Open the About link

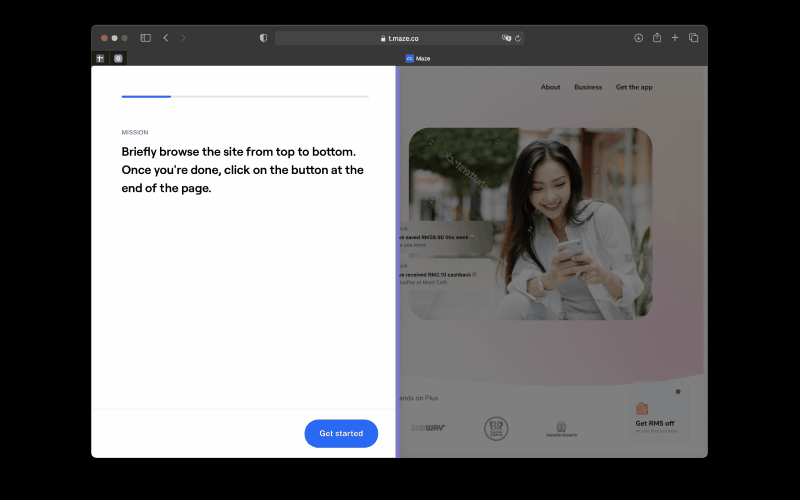(x=551, y=87)
